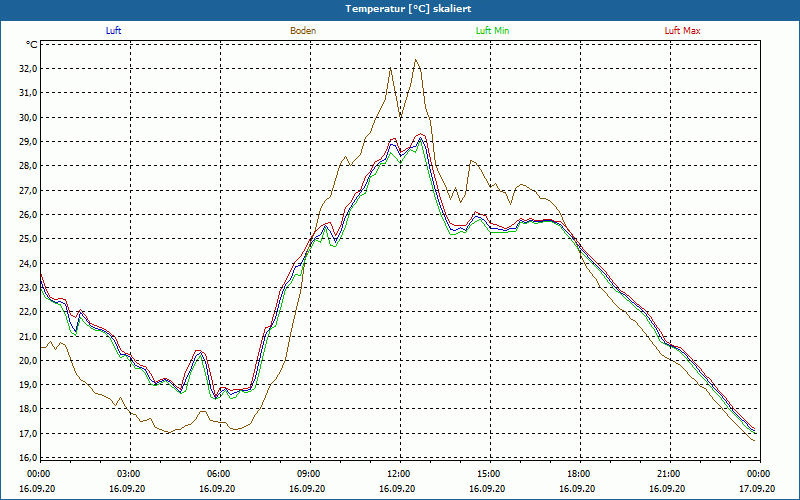Viewport: 800px width, 500px height.
Task: Click the '17.09.20' date label
Action: 758,488
